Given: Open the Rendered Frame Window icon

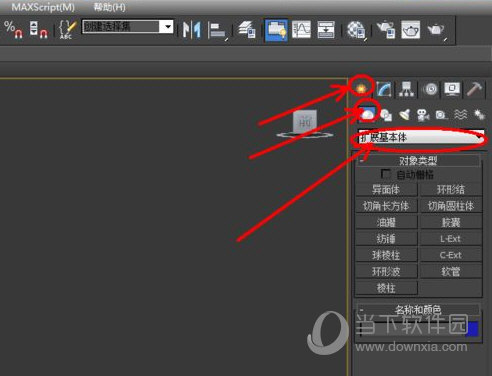Looking at the screenshot, I should point(410,30).
